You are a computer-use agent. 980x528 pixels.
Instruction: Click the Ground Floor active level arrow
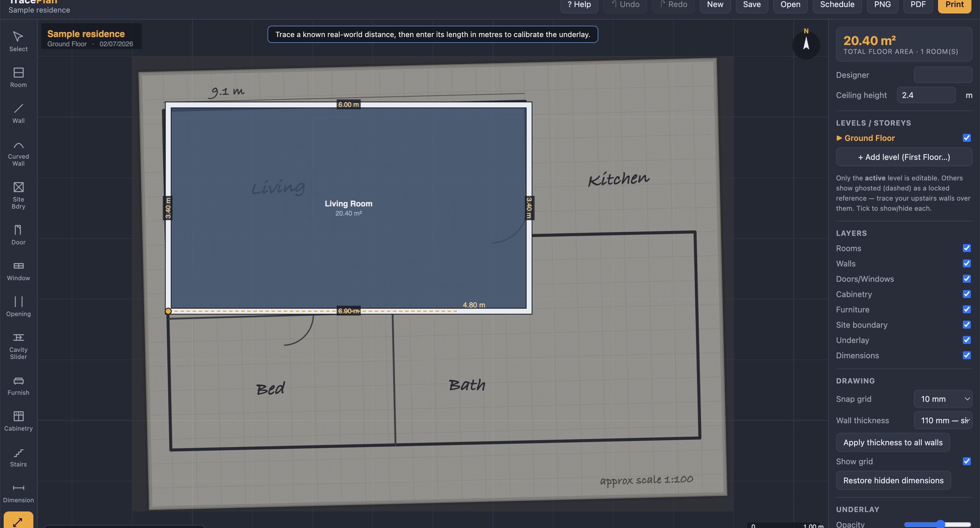(839, 138)
